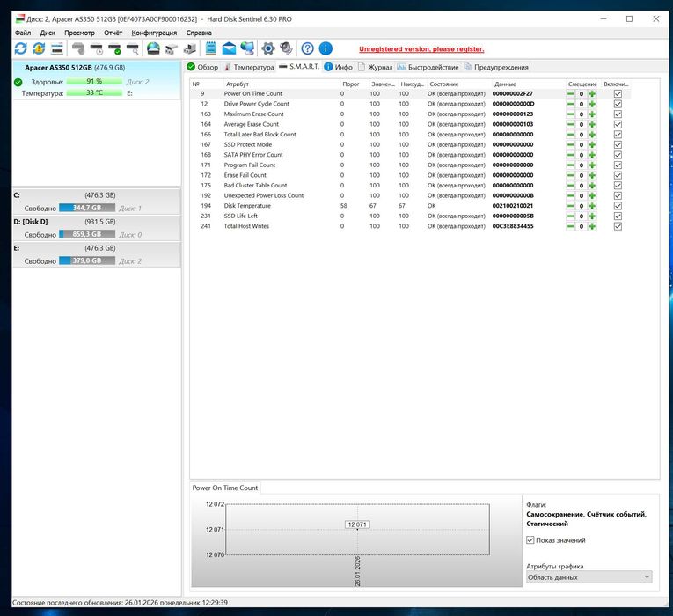
Task: Click the C: free space bar 344,7 GB
Action: [87, 208]
